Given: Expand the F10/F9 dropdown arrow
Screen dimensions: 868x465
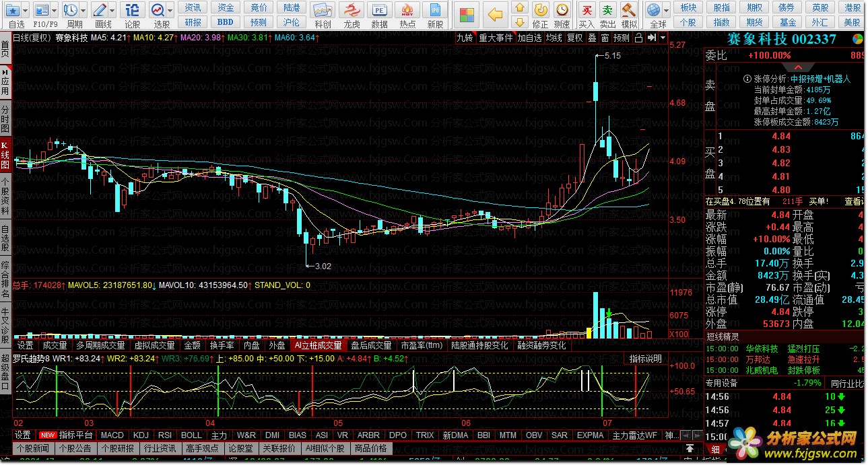Looking at the screenshot, I should point(55,11).
